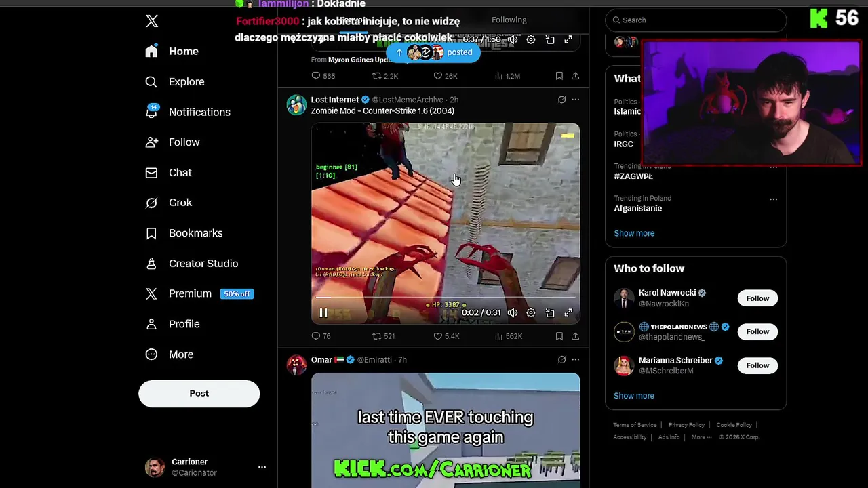Share the Lost Internet post
Image resolution: width=868 pixels, height=488 pixels.
575,336
